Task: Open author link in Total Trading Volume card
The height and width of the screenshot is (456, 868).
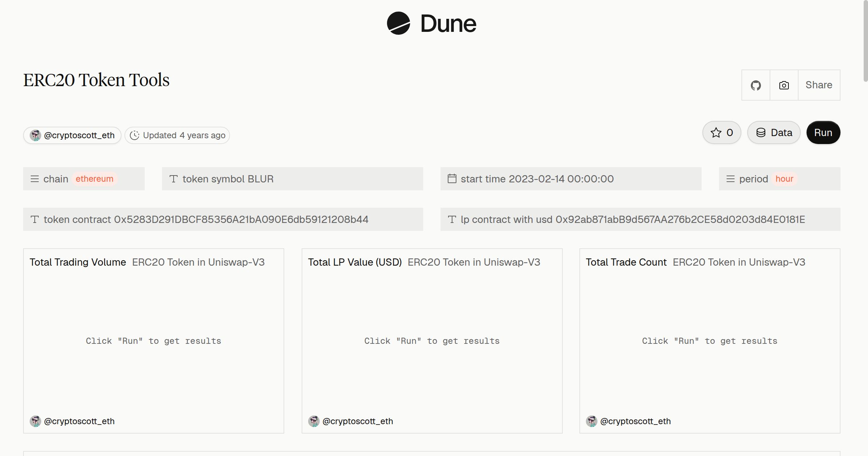Action: point(79,421)
